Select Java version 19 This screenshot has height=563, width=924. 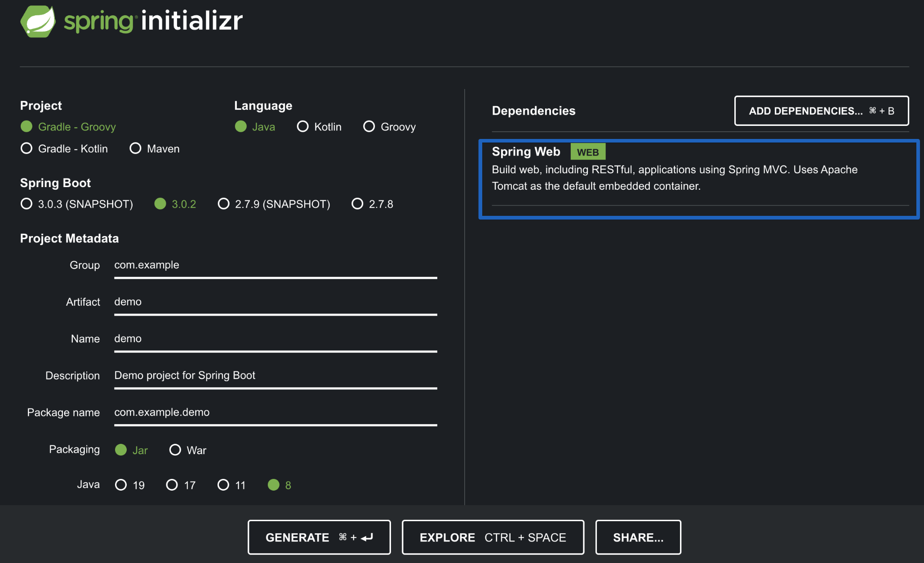(x=121, y=485)
